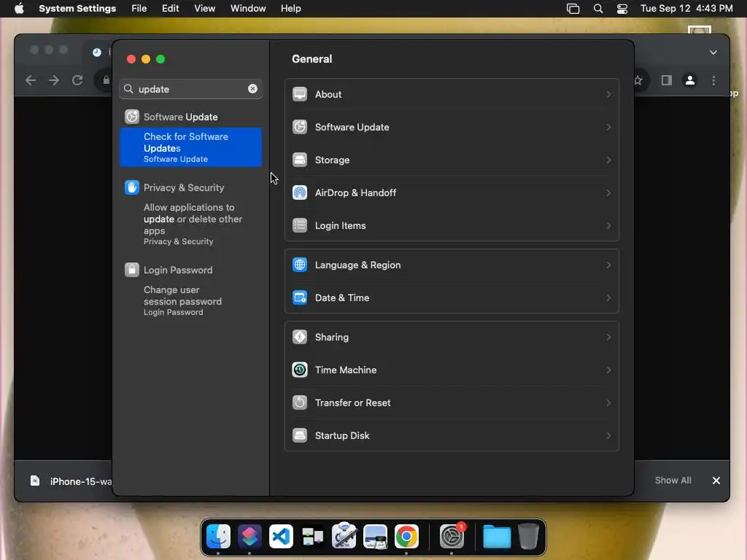Close the Chrome downloads bar
747x560 pixels.
[x=716, y=481]
